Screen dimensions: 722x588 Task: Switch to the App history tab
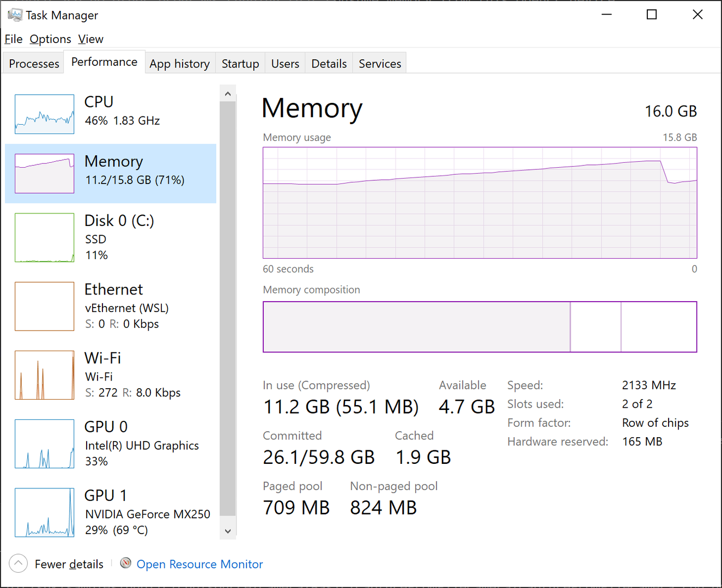click(x=179, y=64)
